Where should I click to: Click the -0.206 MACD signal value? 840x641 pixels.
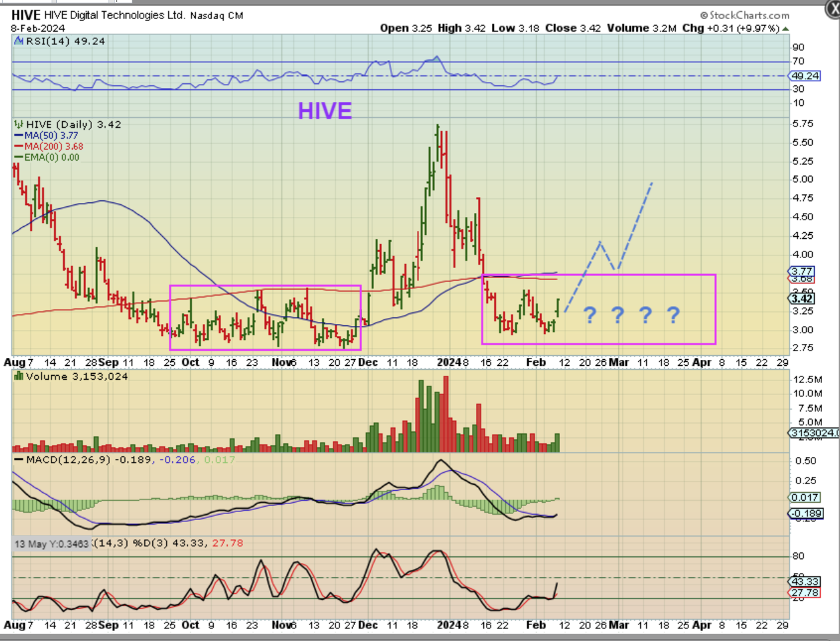(x=177, y=460)
